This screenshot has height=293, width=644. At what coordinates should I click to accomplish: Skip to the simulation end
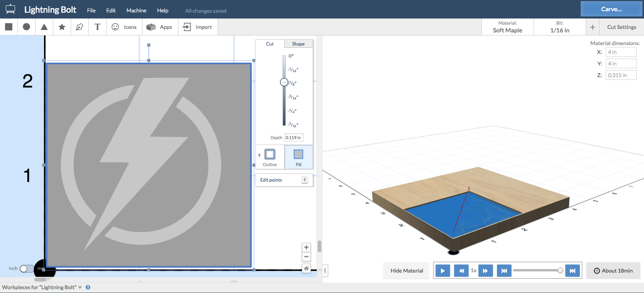(573, 271)
